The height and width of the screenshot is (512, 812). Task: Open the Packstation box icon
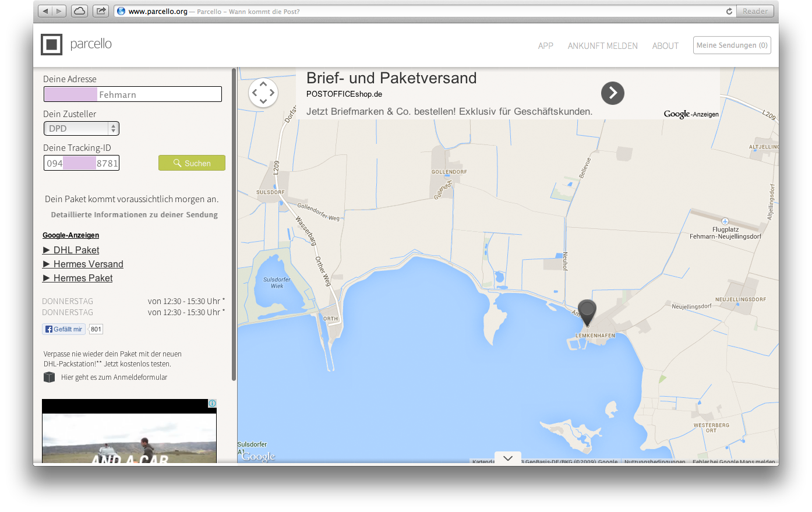(x=49, y=377)
